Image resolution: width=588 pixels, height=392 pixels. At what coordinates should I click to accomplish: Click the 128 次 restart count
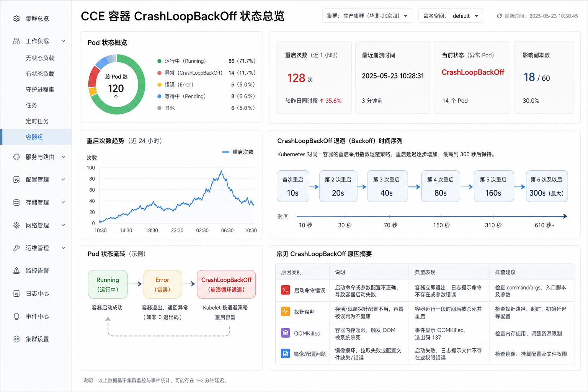point(300,78)
